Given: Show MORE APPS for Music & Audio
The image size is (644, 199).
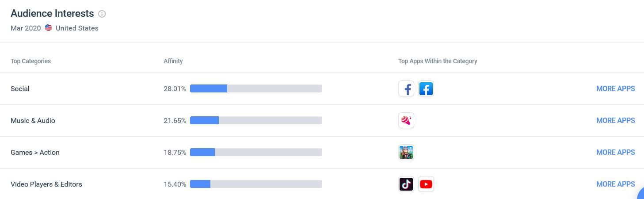Looking at the screenshot, I should [615, 120].
